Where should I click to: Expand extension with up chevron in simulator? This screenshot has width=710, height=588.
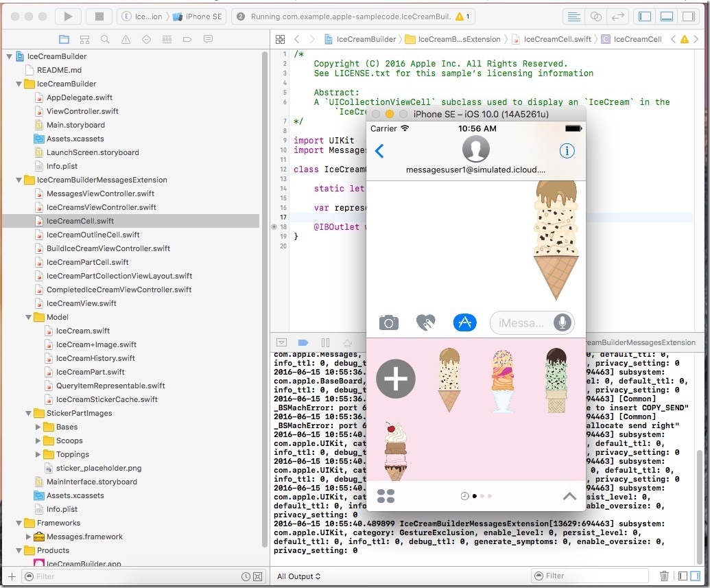pyautogui.click(x=569, y=496)
